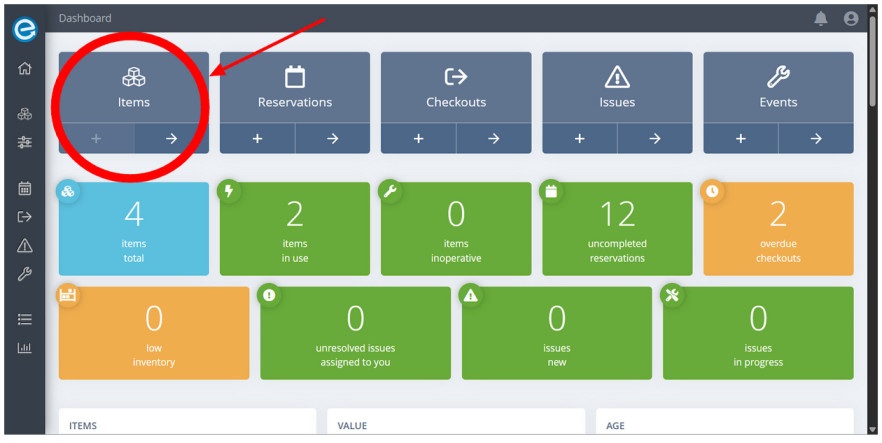This screenshot has height=443, width=882.
Task: Open the Home icon in the sidebar
Action: click(24, 69)
